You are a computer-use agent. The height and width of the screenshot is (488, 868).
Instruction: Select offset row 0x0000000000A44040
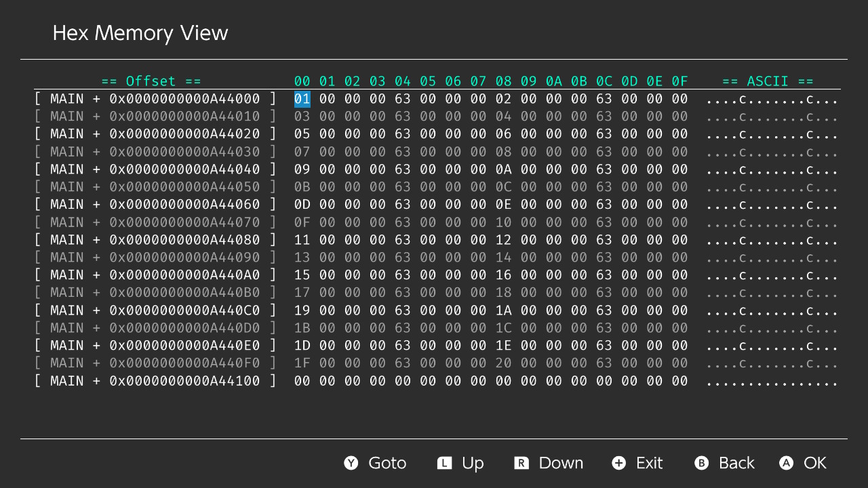[x=155, y=169]
